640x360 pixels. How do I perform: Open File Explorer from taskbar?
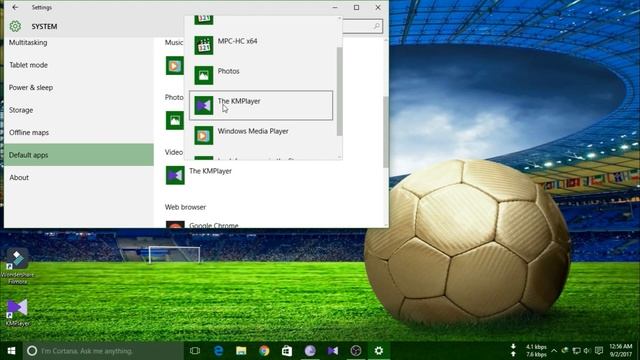[241, 351]
